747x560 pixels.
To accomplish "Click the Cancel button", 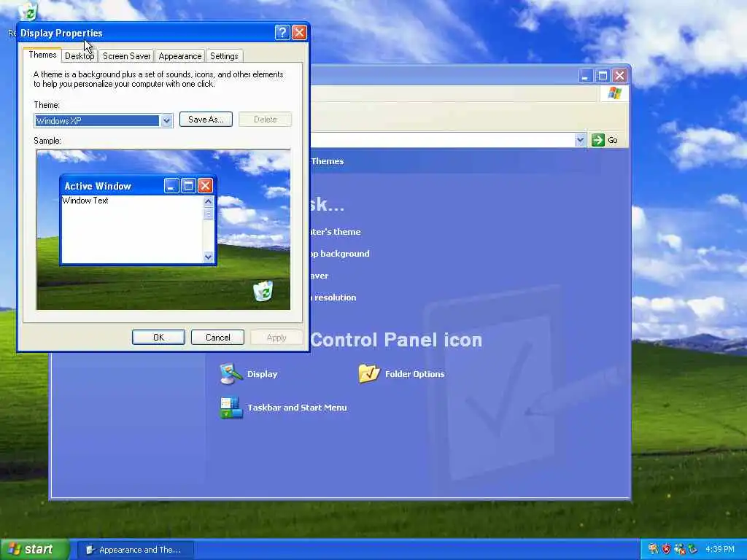I will click(217, 337).
